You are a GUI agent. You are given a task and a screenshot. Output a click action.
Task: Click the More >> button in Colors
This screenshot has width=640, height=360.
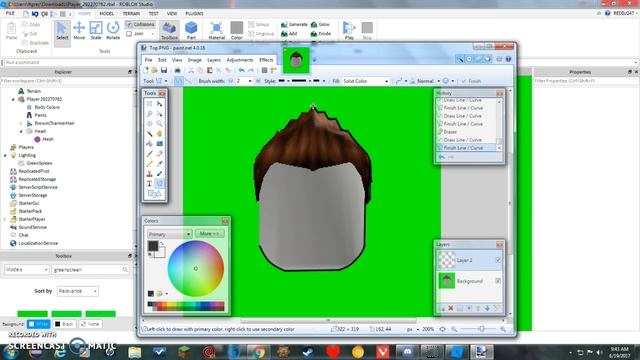209,234
